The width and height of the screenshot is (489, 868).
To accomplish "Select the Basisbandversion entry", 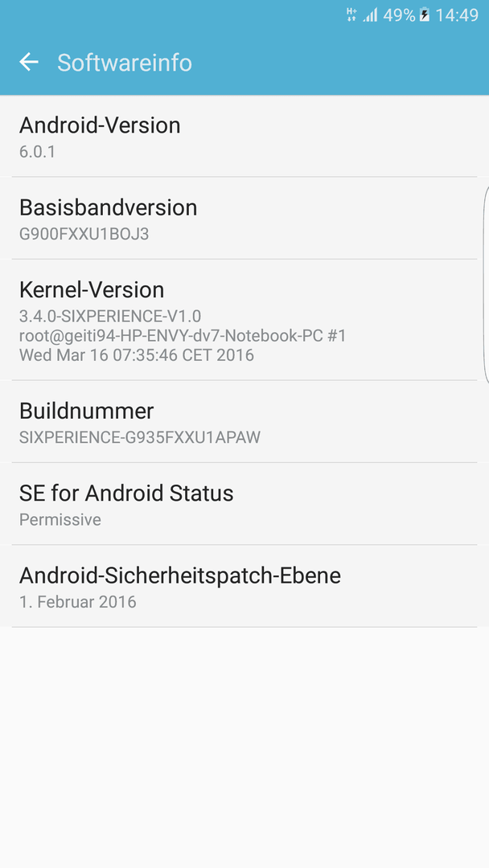I will click(x=244, y=218).
